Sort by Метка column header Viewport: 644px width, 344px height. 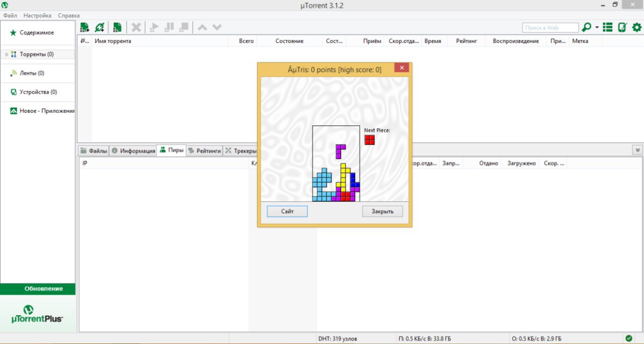(586, 41)
